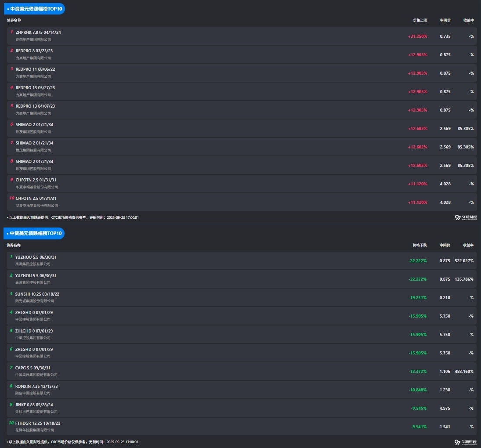The height and width of the screenshot is (448, 481).
Task: Click the 久期财经 logo below the gainers table
Action: (x=465, y=217)
